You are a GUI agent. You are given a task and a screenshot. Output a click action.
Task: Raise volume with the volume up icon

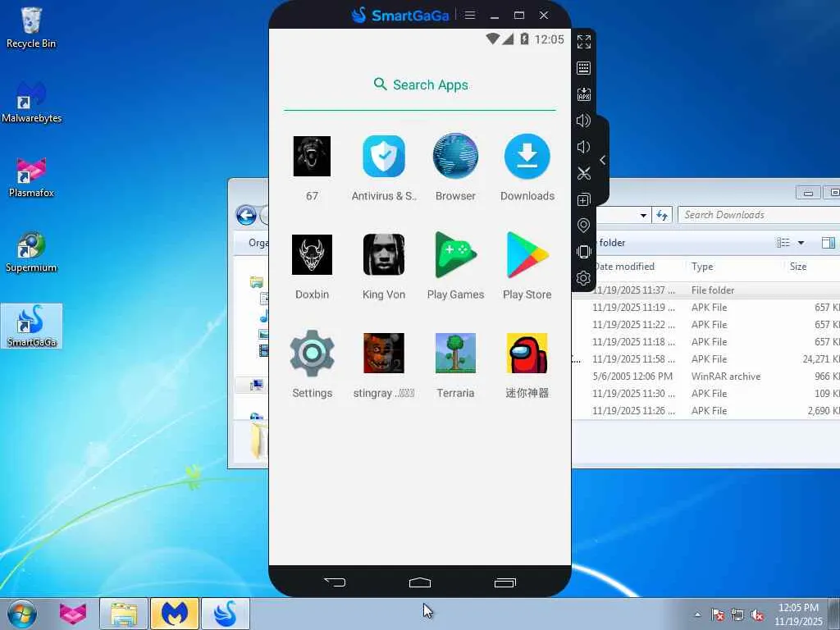(x=583, y=121)
